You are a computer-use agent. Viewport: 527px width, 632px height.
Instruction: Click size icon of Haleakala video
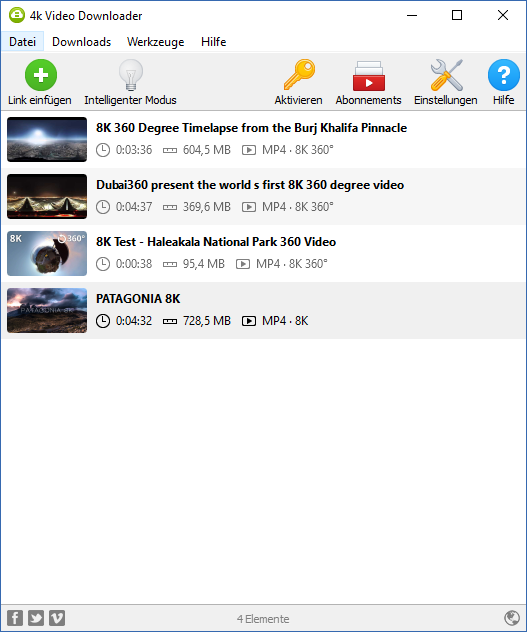click(x=170, y=264)
